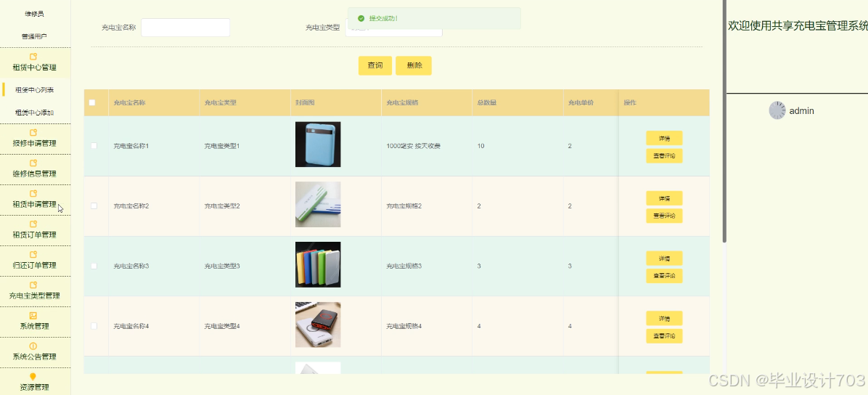Click the cell text 充电宝名称1
868x395 pixels.
coord(131,146)
